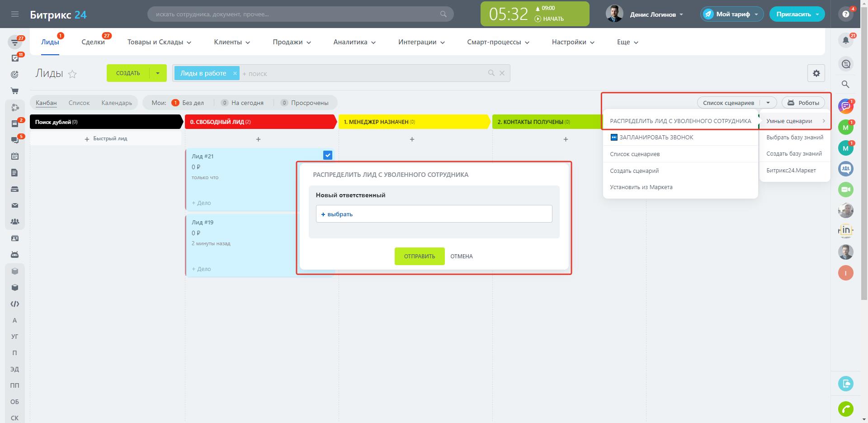Open the Умные сценарии submenu
The image size is (868, 423).
tap(795, 121)
